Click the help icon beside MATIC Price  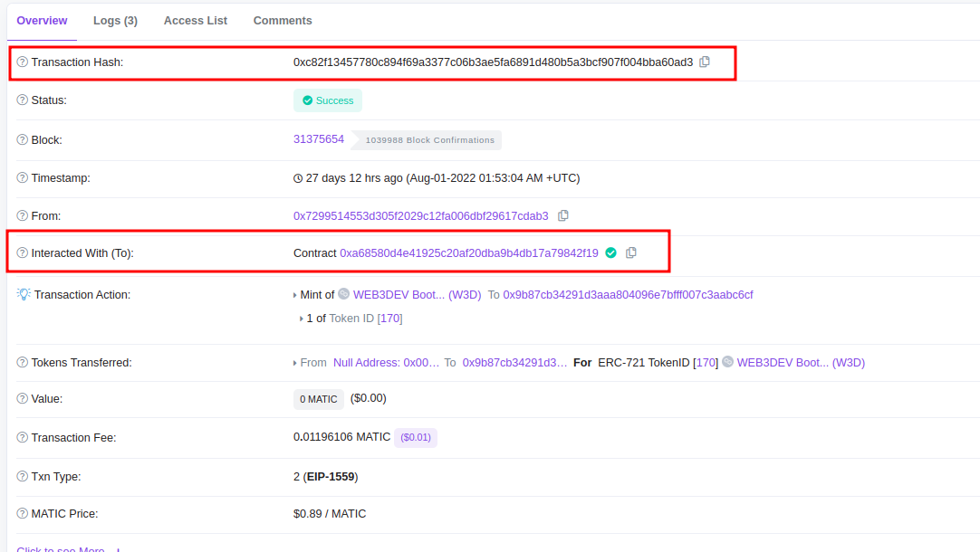coord(23,514)
